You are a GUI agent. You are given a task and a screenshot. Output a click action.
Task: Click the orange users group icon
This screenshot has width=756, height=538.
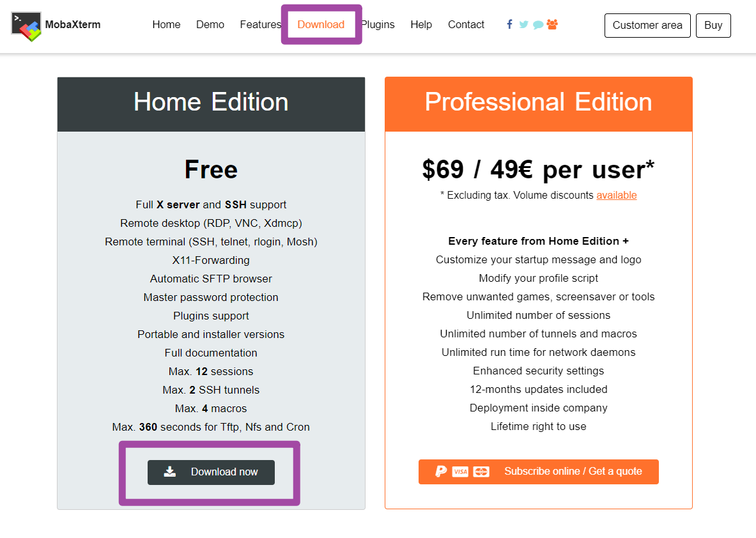tap(552, 24)
